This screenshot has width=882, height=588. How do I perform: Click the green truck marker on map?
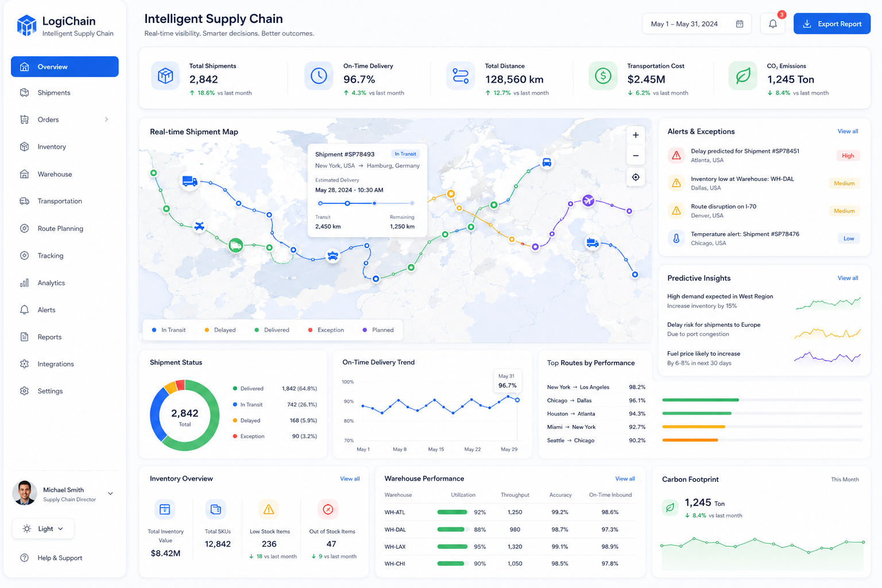pos(235,246)
